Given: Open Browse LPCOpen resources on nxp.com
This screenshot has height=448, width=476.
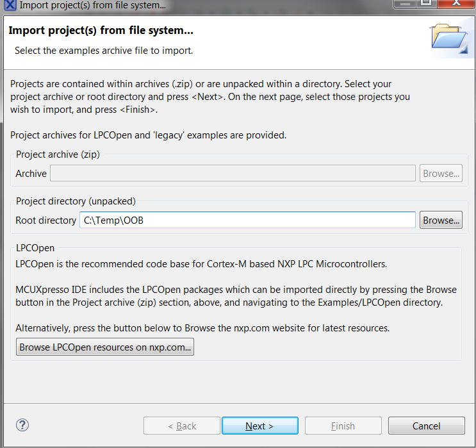Looking at the screenshot, I should [105, 347].
